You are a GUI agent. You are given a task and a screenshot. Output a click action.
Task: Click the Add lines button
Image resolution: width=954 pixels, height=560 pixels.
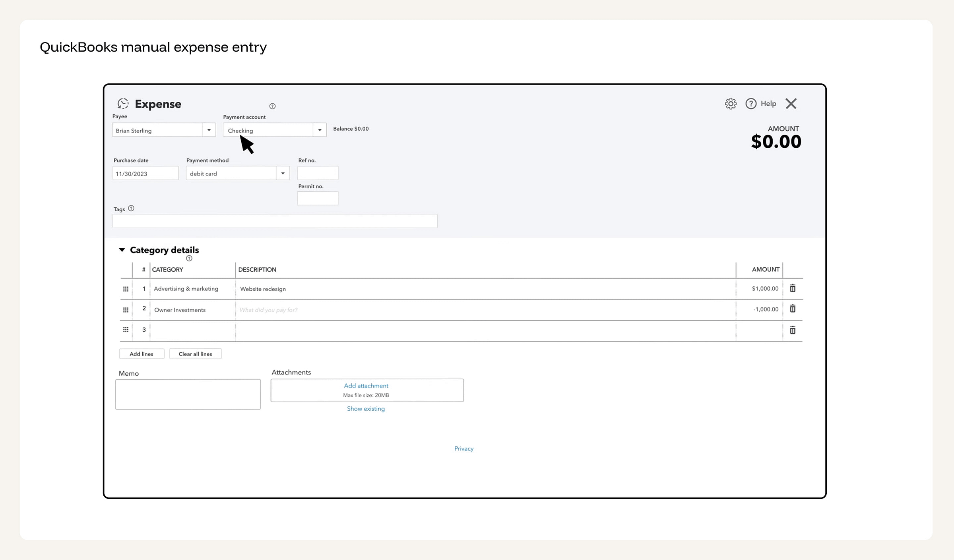click(x=142, y=354)
